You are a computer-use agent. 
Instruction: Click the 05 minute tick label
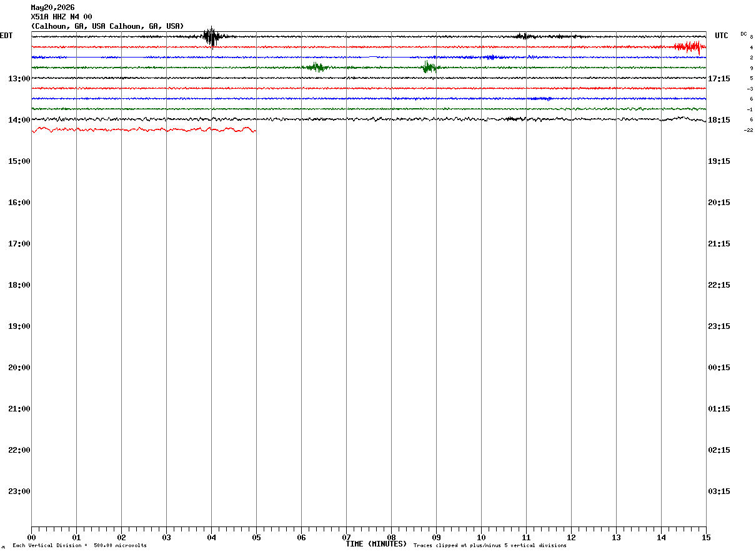point(256,537)
